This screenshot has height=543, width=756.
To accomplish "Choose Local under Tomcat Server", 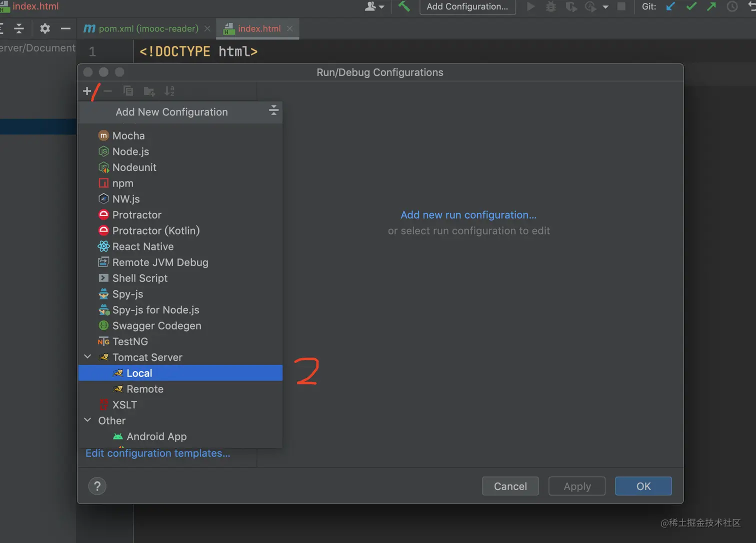I will coord(180,373).
